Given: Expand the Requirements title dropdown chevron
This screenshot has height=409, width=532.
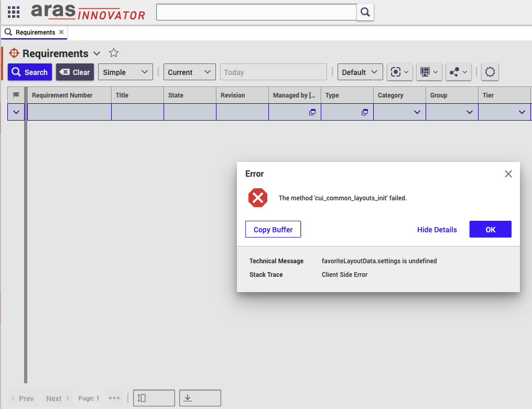Looking at the screenshot, I should point(96,53).
